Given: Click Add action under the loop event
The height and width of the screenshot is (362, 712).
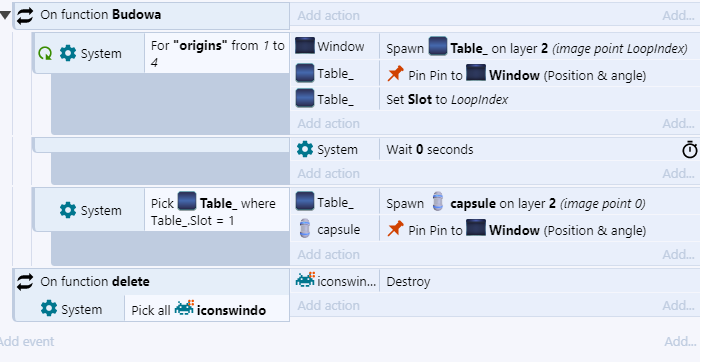Looking at the screenshot, I should tap(329, 124).
